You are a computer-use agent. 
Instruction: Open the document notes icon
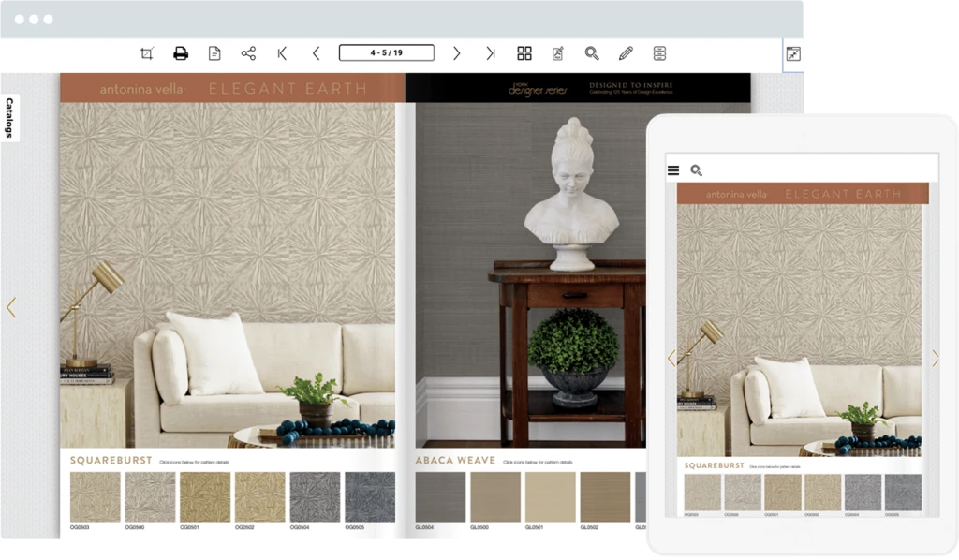pyautogui.click(x=214, y=52)
